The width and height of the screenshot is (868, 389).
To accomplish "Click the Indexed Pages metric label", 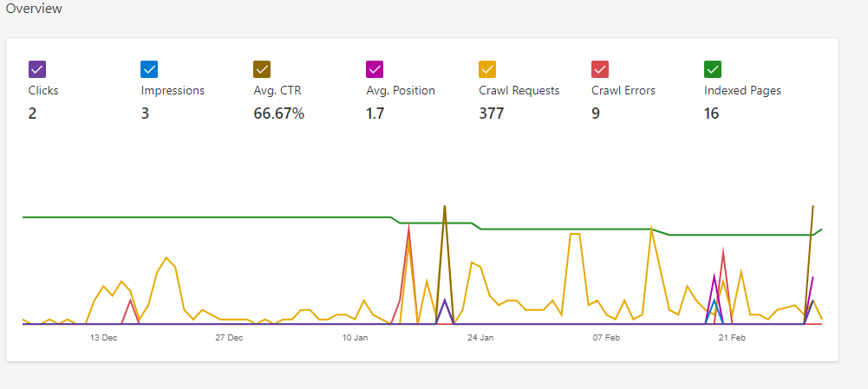I will 742,90.
